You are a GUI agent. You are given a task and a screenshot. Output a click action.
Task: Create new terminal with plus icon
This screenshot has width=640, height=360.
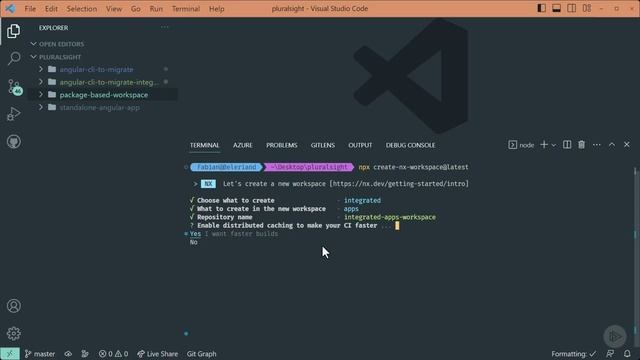544,144
